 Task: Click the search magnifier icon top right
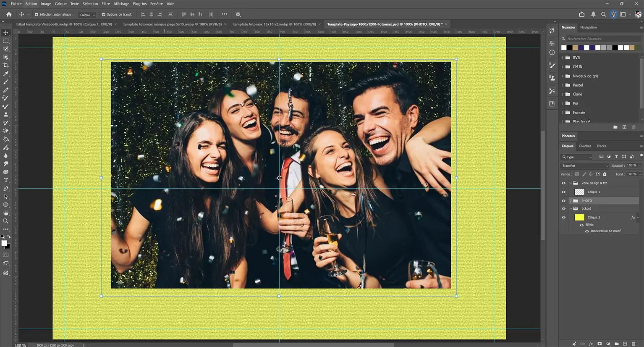click(x=603, y=14)
